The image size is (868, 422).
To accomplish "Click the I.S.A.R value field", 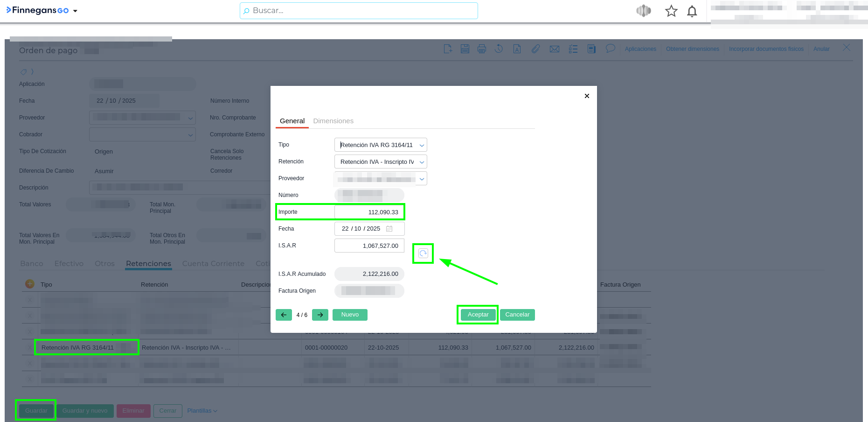I will tap(369, 246).
